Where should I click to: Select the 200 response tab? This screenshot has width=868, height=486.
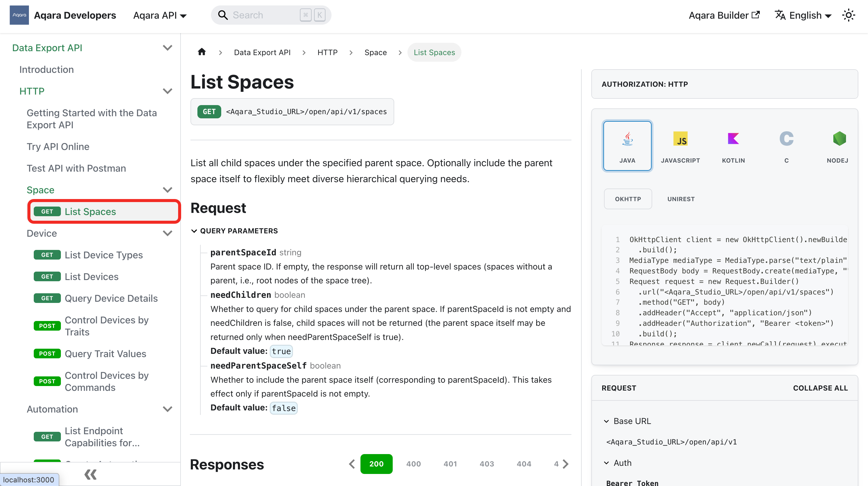click(x=376, y=464)
